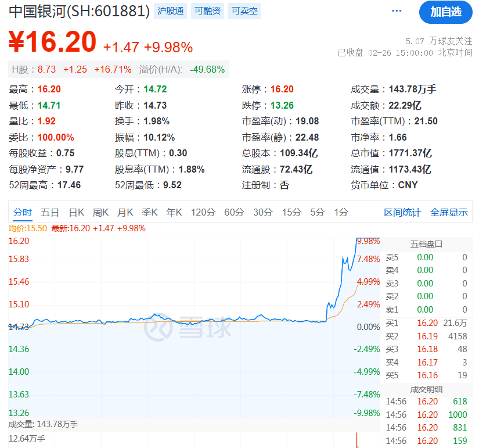This screenshot has height=448, width=479.
Task: Click the 最高 value 16.20
Action: point(49,89)
